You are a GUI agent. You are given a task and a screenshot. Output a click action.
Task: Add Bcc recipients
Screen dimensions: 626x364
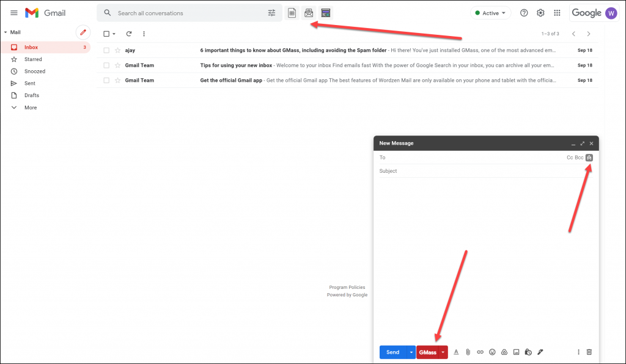click(x=579, y=158)
